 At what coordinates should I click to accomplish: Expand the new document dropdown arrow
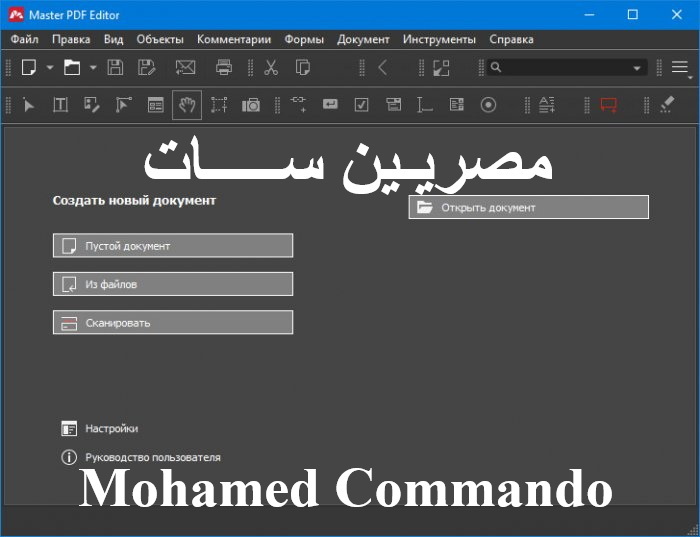coord(50,68)
